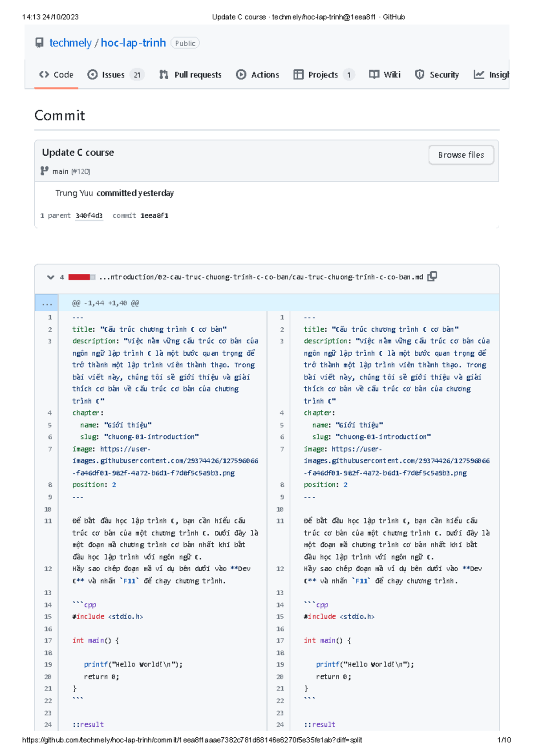Image resolution: width=534 pixels, height=756 pixels.
Task: Expand hidden lines above the hunk
Action: click(x=47, y=303)
